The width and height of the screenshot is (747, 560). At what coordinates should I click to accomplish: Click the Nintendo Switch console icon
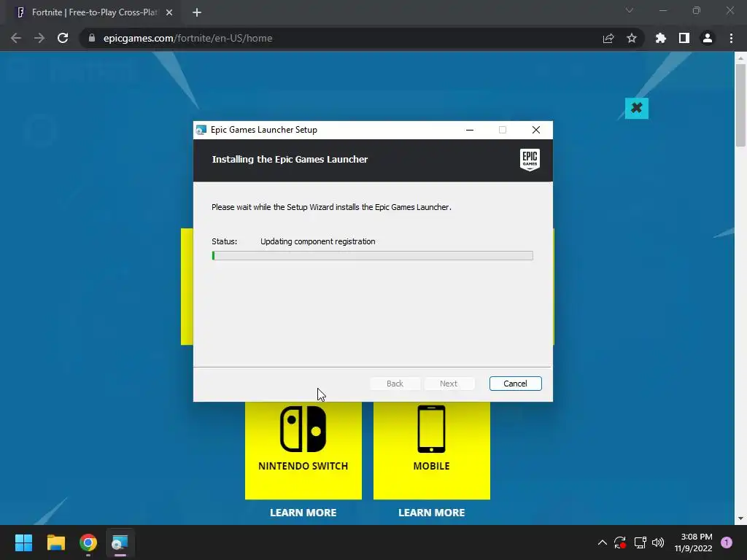[303, 429]
